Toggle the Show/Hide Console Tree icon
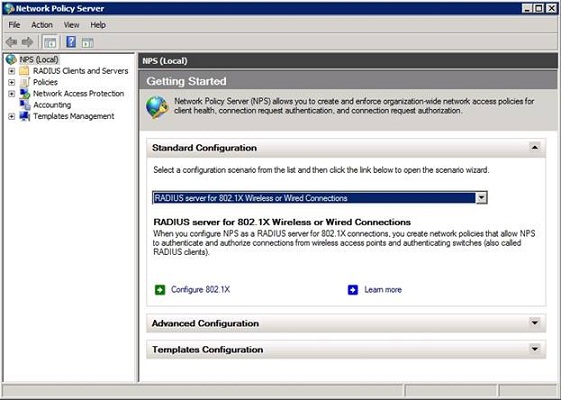 click(x=50, y=42)
